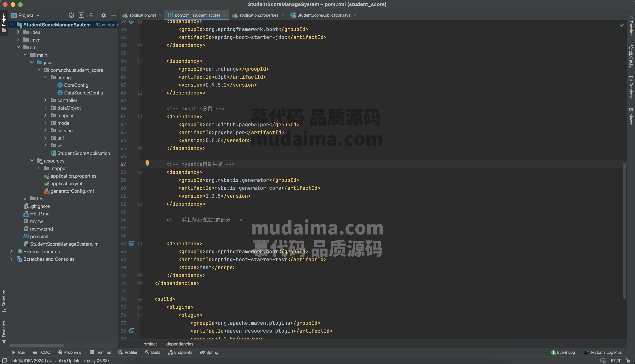Expand External Libraries node
This screenshot has width=635, height=364.
pyautogui.click(x=11, y=251)
